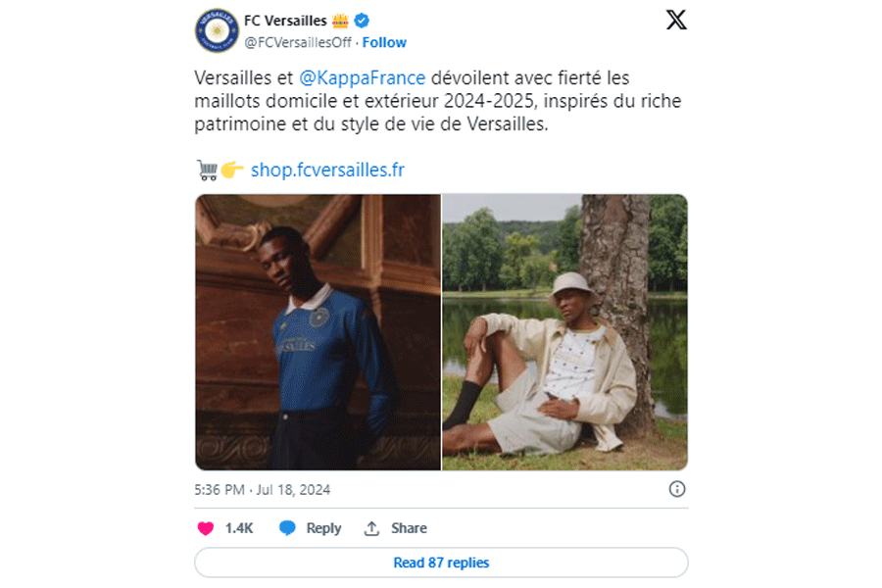882x588 pixels.
Task: Click the crown emoji next to name
Action: [340, 21]
